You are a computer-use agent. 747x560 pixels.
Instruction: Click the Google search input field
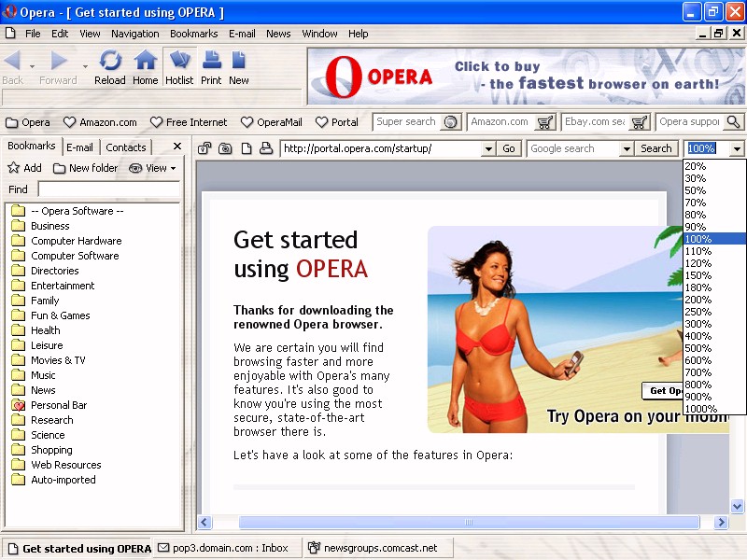tap(574, 148)
